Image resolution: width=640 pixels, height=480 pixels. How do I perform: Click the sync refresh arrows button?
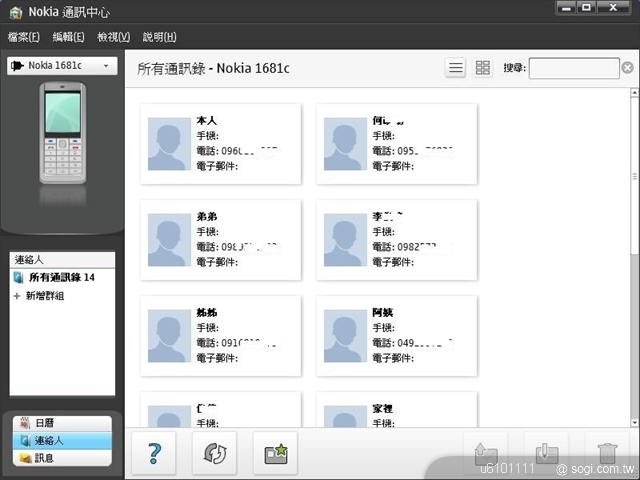pos(215,453)
